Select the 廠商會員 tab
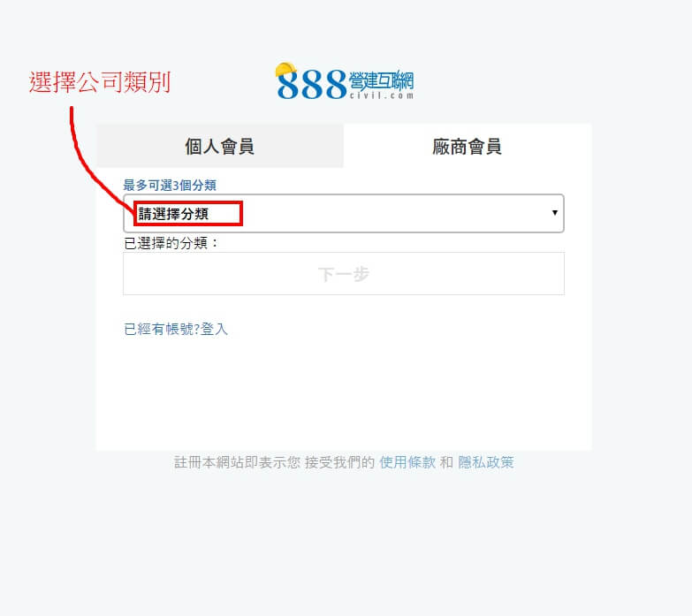 (467, 146)
